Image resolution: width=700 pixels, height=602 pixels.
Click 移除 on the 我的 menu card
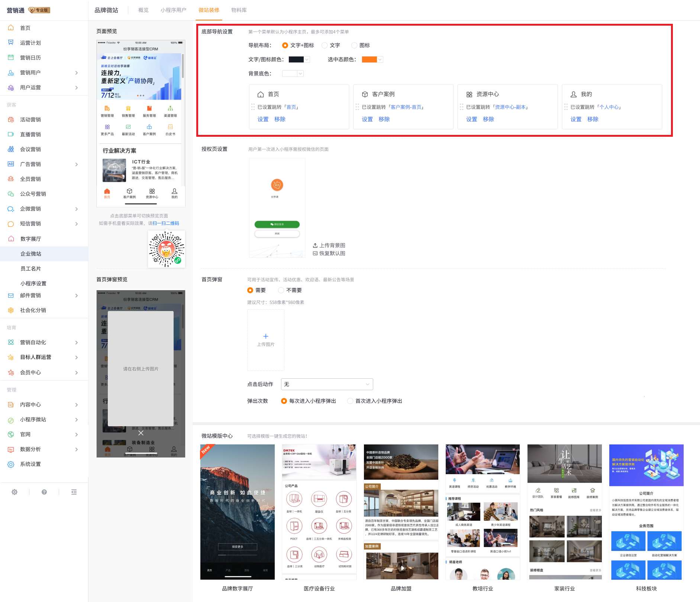593,119
